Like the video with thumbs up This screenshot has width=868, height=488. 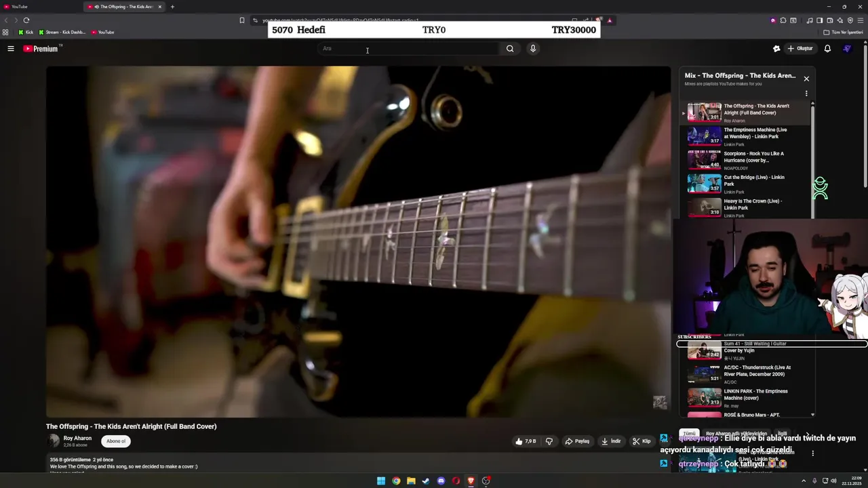coord(526,441)
